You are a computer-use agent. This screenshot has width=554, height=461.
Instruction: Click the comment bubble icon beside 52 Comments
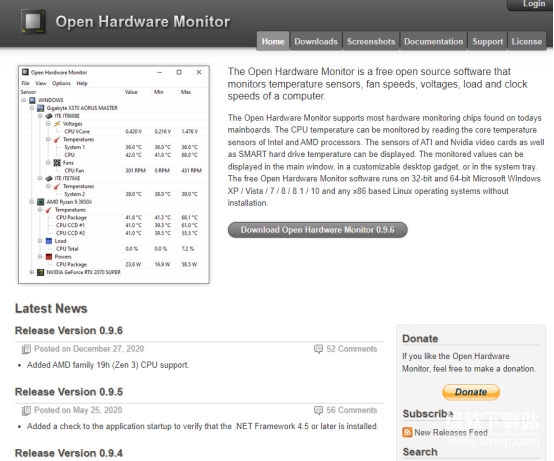pos(318,349)
